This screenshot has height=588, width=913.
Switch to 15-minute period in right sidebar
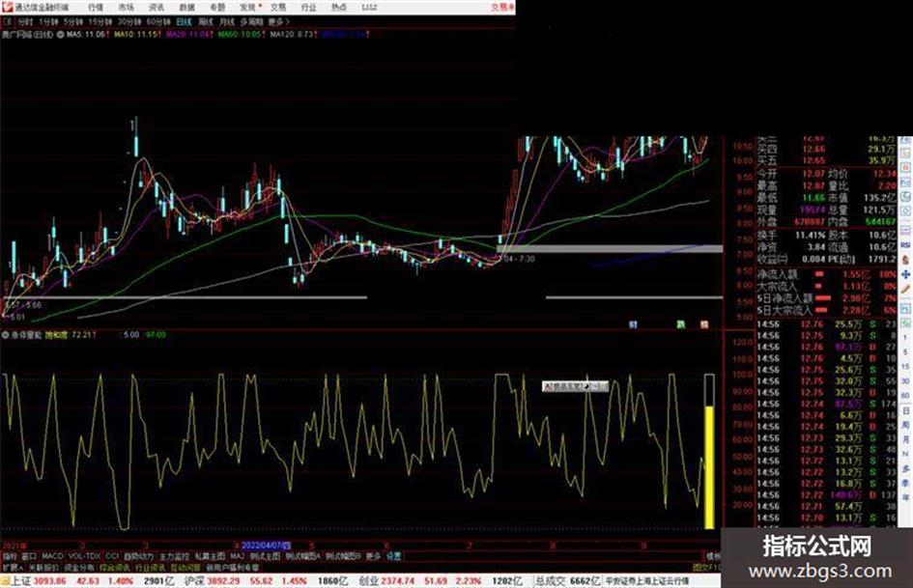click(x=905, y=366)
